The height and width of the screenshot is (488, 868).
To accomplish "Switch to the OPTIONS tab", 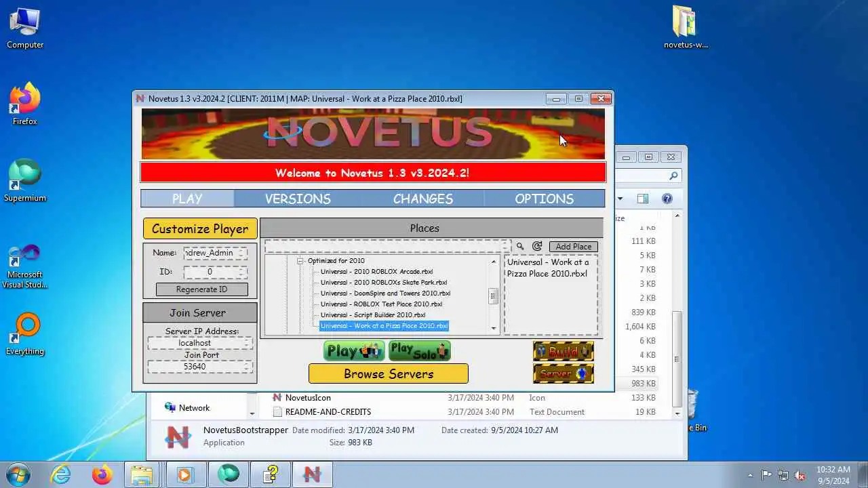I will coord(544,199).
